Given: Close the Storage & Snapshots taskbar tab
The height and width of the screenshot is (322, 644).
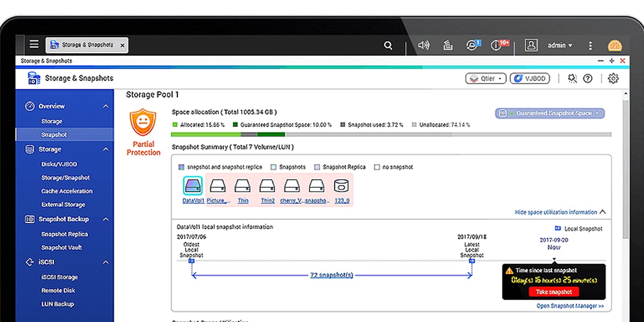Looking at the screenshot, I should [x=122, y=45].
